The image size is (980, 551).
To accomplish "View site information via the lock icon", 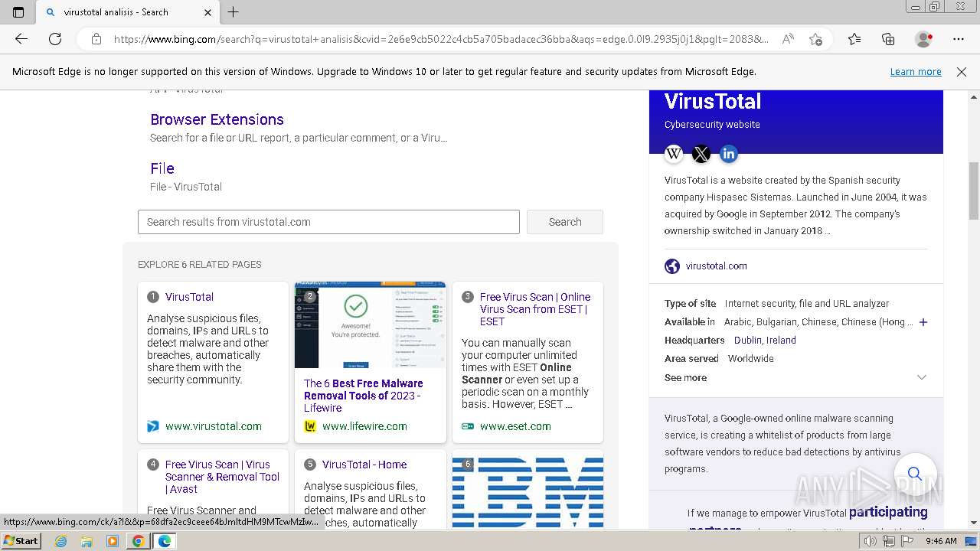I will (x=96, y=39).
